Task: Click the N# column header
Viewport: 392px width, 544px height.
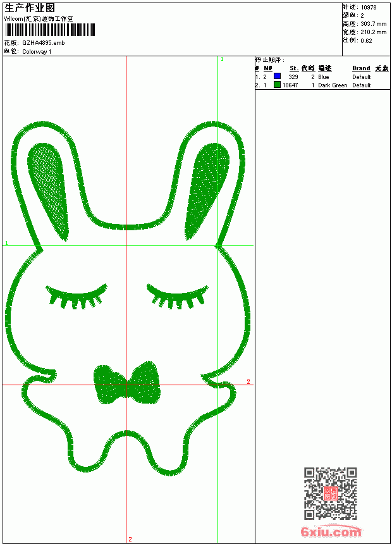Action: (x=267, y=68)
